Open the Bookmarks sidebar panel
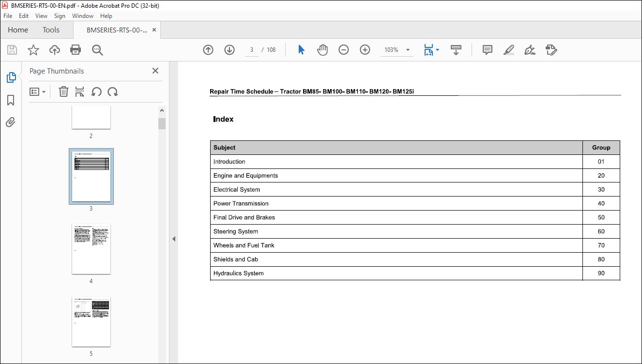 [x=11, y=100]
